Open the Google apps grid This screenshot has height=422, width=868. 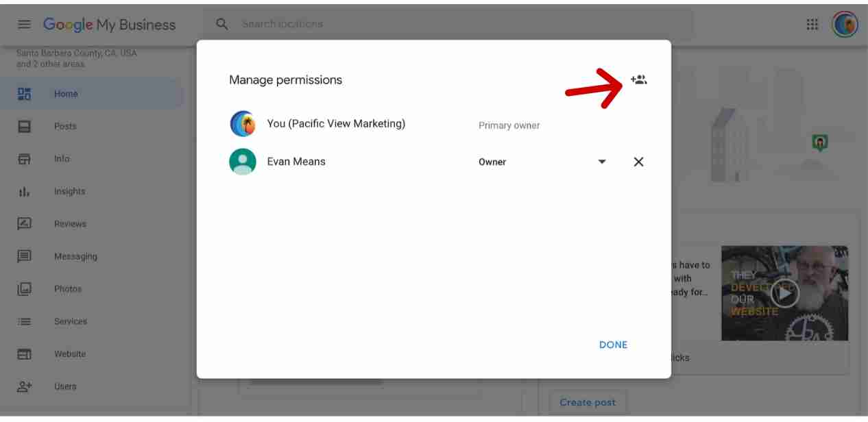coord(812,25)
